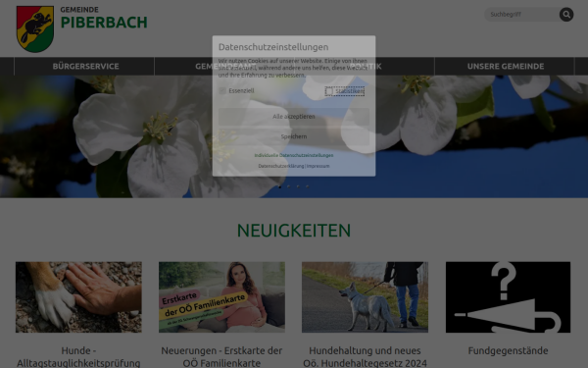Open Hunde - Alltagstauglichkeitsprüfung article title
The width and height of the screenshot is (588, 368).
[78, 357]
